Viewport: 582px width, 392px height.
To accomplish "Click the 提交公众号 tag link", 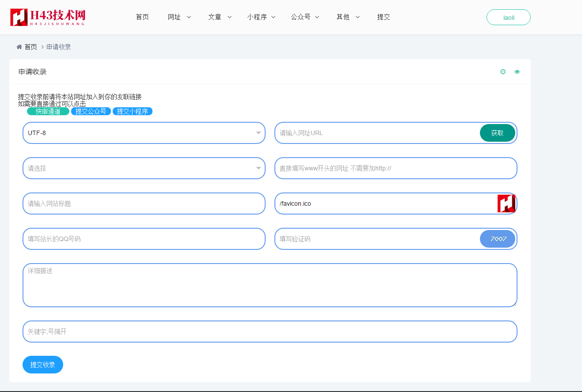I will click(x=91, y=112).
